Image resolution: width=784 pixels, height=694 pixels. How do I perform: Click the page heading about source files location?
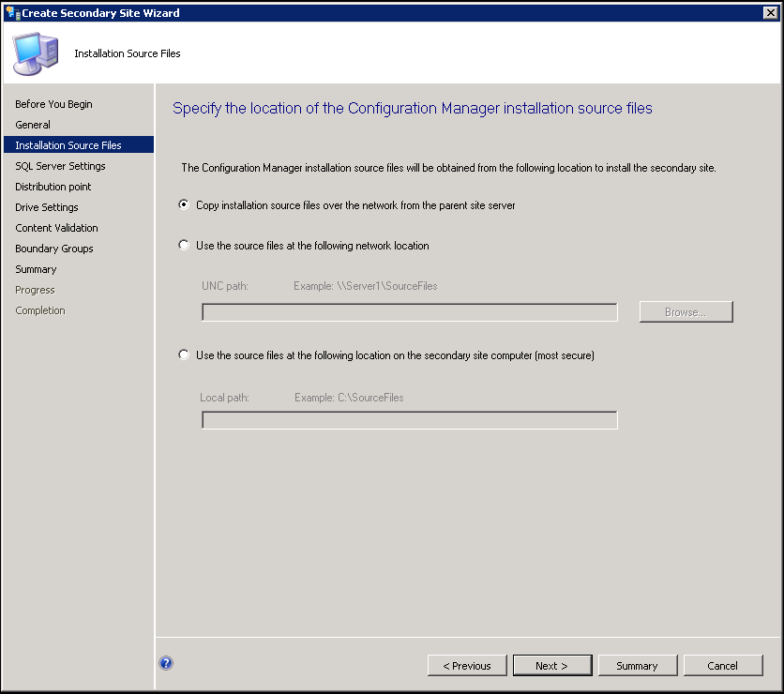point(413,108)
